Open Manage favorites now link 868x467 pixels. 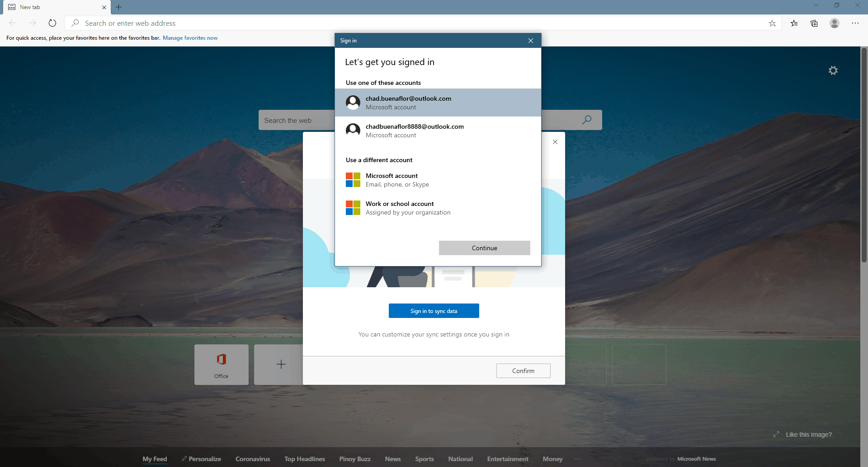(x=190, y=38)
